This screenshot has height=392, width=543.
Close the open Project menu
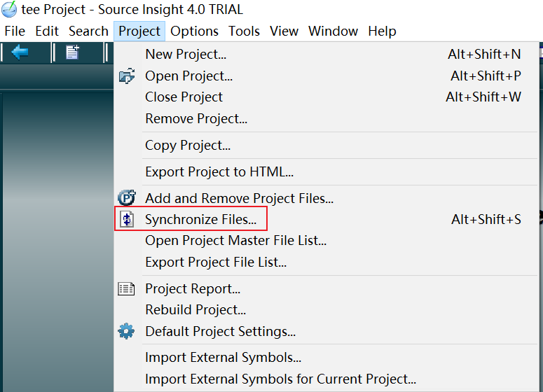pyautogui.click(x=139, y=31)
